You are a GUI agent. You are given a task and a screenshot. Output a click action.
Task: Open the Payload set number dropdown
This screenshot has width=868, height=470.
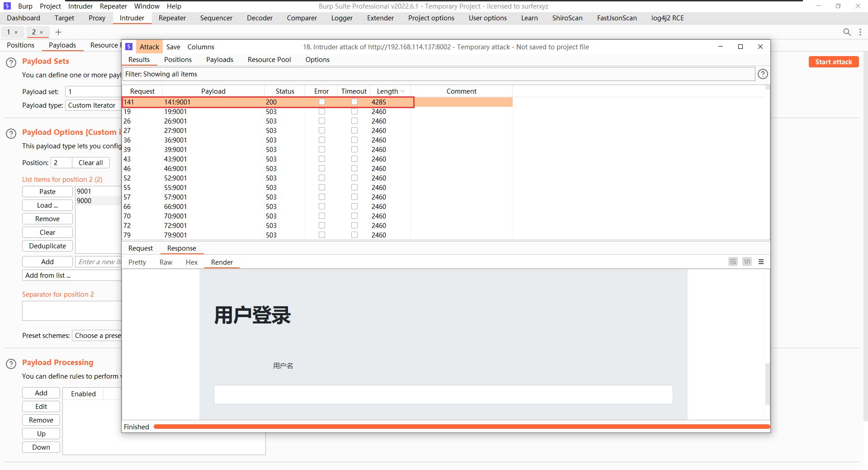point(93,92)
